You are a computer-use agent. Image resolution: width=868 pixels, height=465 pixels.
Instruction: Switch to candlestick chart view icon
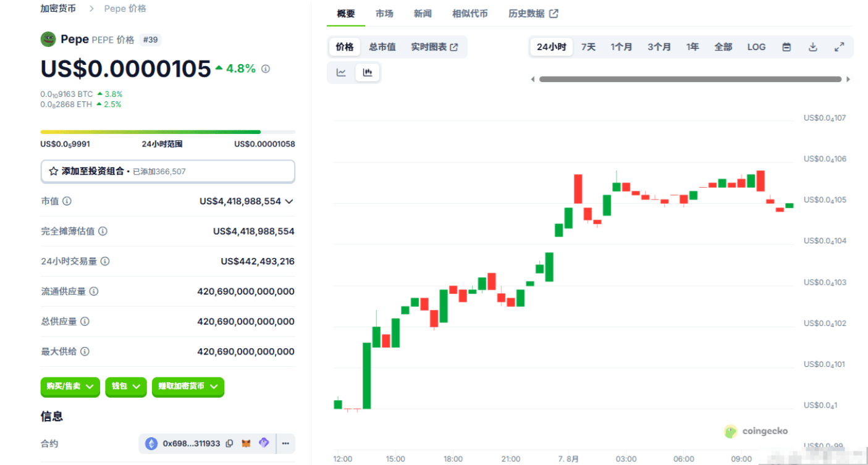click(368, 72)
